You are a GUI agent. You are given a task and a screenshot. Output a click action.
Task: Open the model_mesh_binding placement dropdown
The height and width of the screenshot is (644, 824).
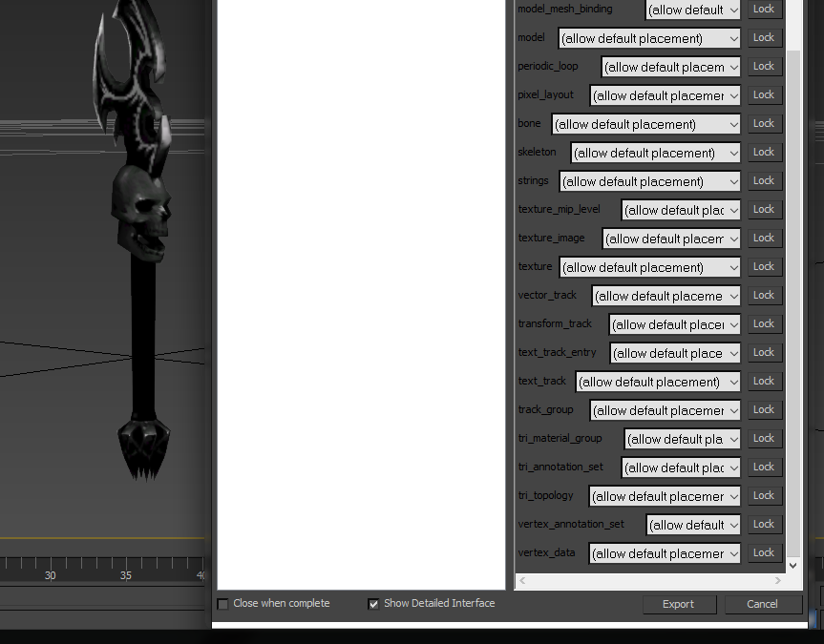pos(693,10)
